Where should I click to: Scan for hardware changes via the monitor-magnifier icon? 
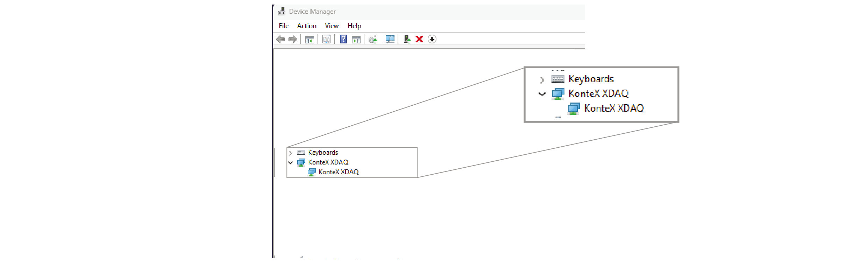coord(390,39)
